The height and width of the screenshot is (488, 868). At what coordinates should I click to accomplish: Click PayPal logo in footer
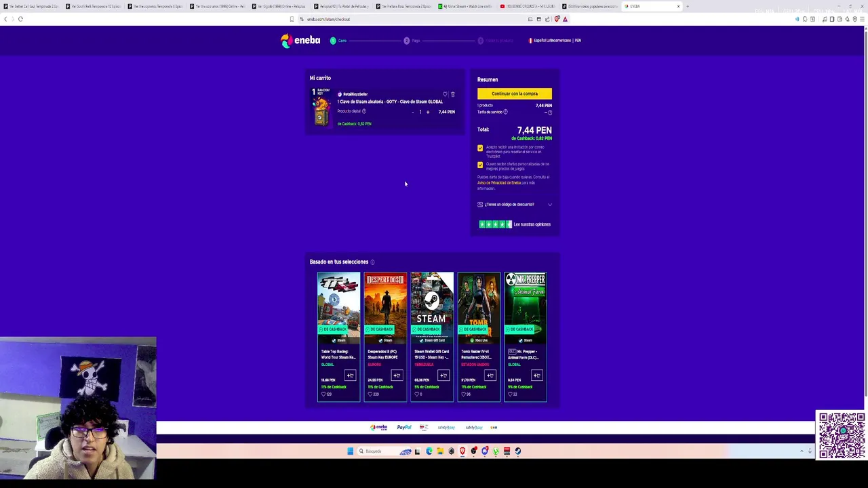click(x=404, y=428)
